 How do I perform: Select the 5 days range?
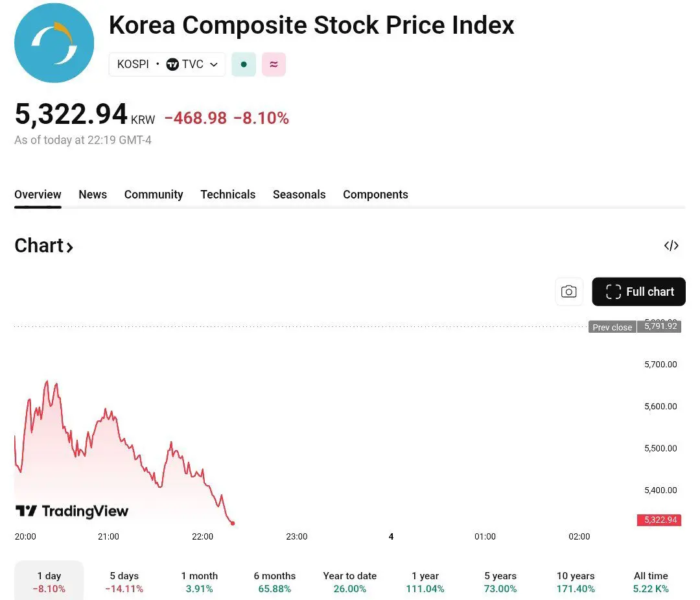point(124,582)
